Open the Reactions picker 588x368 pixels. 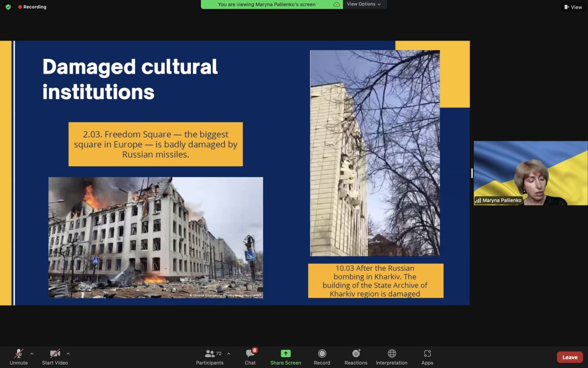pos(356,357)
